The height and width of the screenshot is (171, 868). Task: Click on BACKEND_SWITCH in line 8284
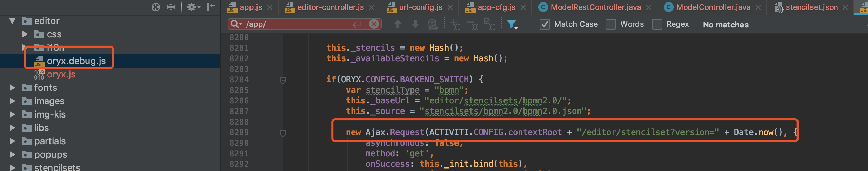[434, 80]
